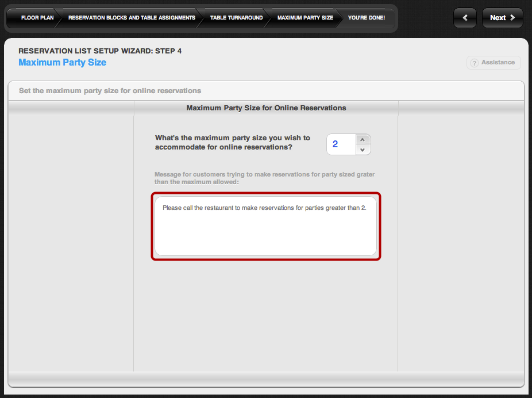Image resolution: width=532 pixels, height=398 pixels.
Task: Click the 'Message for customers' label text
Action: click(264, 178)
